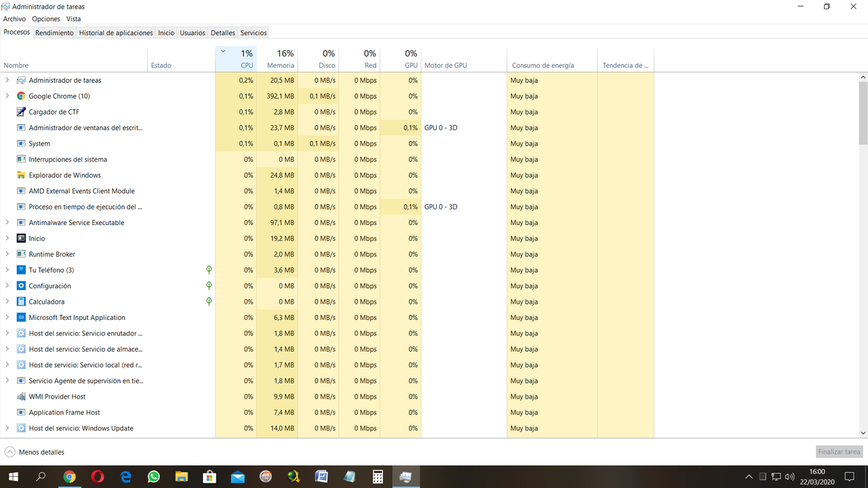This screenshot has height=488, width=868.
Task: Open the Archivo menu
Action: (14, 19)
